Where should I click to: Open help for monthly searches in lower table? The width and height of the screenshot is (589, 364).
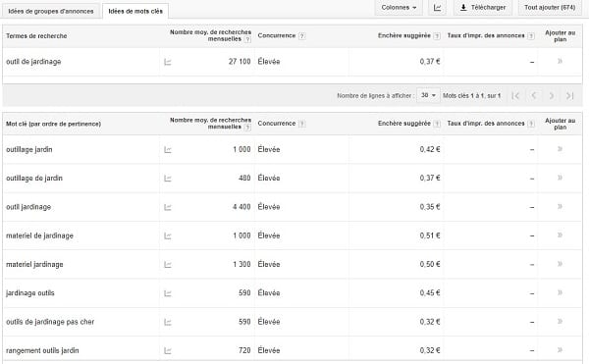pyautogui.click(x=247, y=128)
